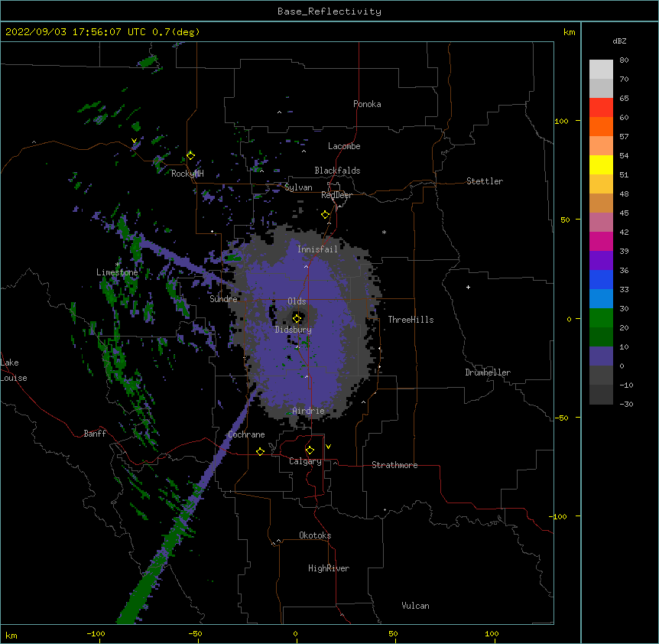Screen dimensions: 659x644
Task: Click the yellow diamond marker beside RockyMH
Action: point(191,156)
